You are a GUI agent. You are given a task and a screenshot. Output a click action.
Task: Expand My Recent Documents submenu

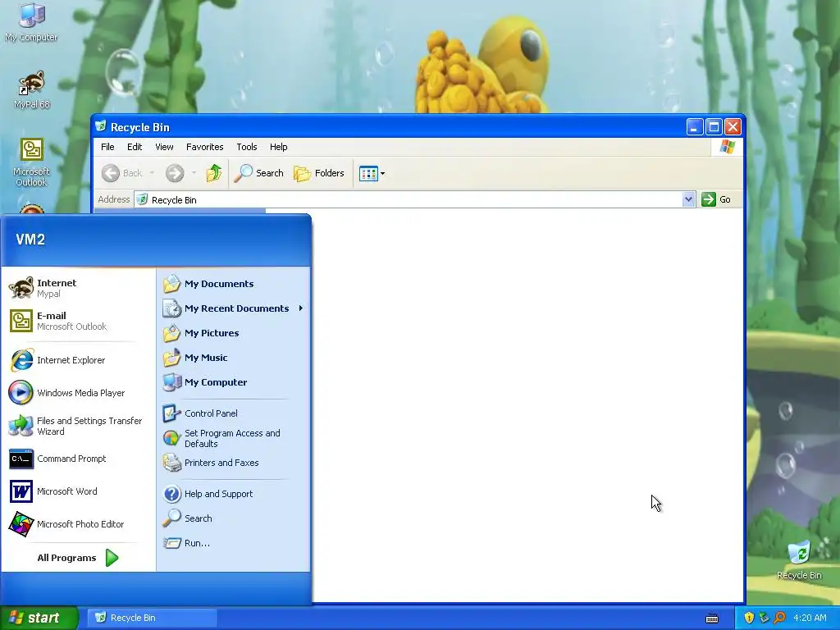[x=234, y=308]
